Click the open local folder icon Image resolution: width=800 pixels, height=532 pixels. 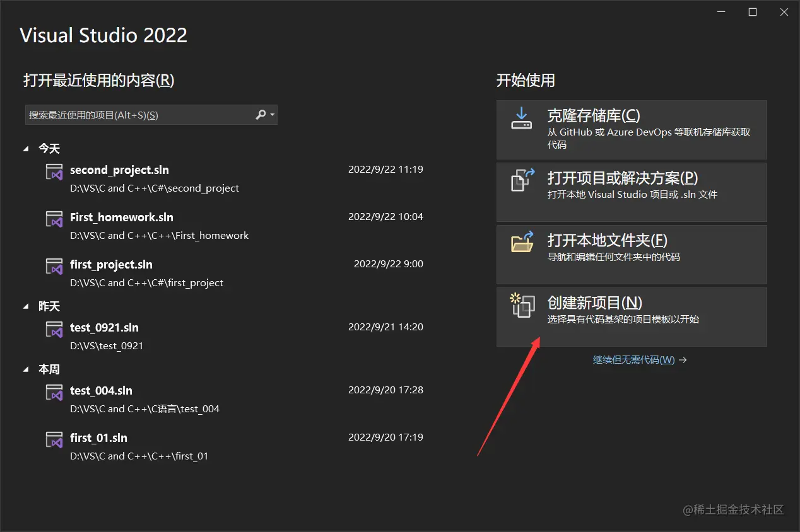click(x=522, y=241)
